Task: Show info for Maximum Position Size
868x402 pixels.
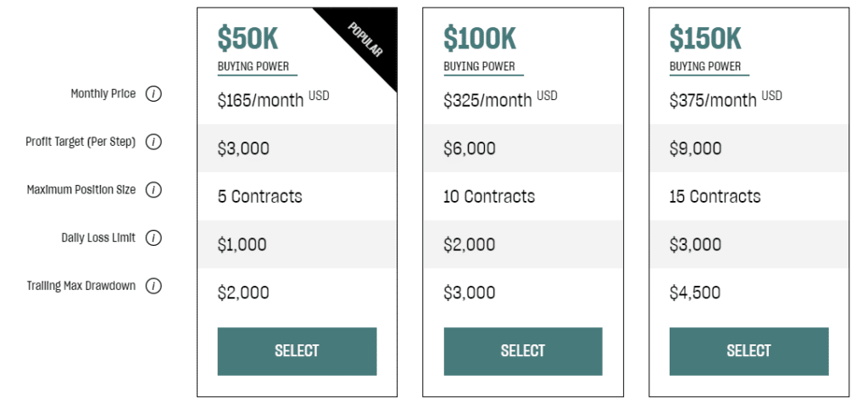Action: (x=153, y=190)
